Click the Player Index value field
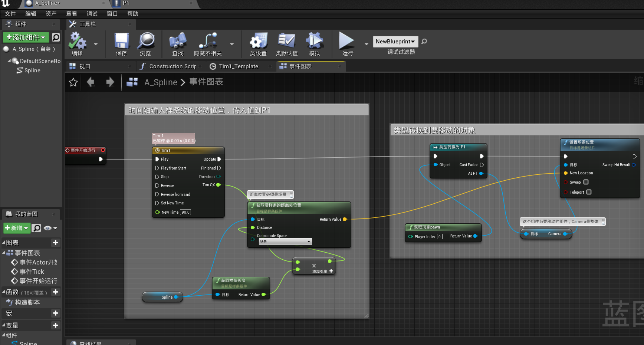644x345 pixels. pos(440,237)
